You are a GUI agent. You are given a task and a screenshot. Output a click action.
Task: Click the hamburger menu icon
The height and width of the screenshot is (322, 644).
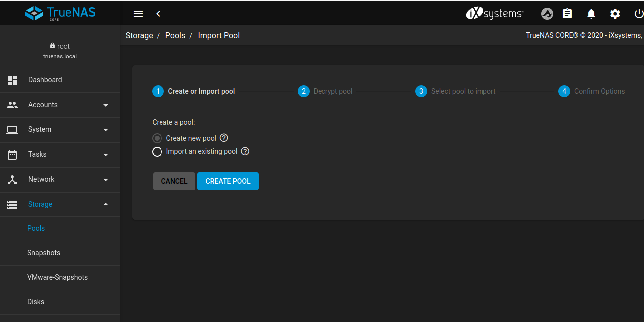(x=138, y=14)
